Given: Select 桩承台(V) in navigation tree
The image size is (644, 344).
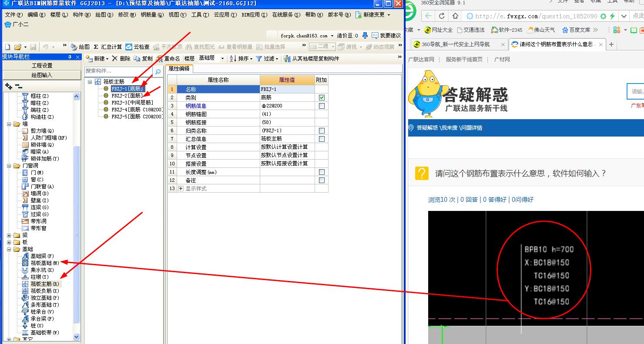Looking at the screenshot, I should point(38,312).
